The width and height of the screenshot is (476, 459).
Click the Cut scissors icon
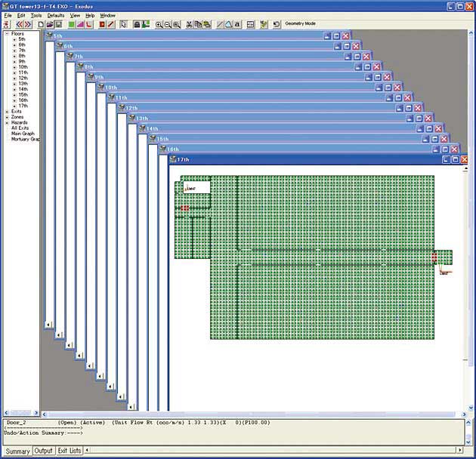click(x=189, y=25)
